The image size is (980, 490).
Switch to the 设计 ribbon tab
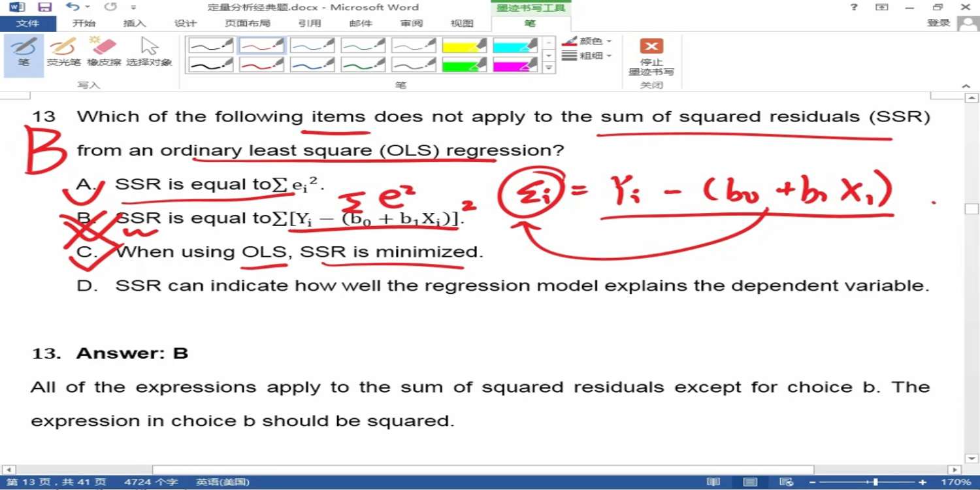(x=186, y=24)
